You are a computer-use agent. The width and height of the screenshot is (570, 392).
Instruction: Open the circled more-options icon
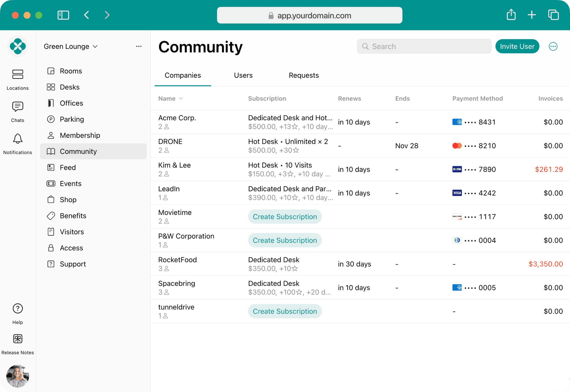[553, 46]
